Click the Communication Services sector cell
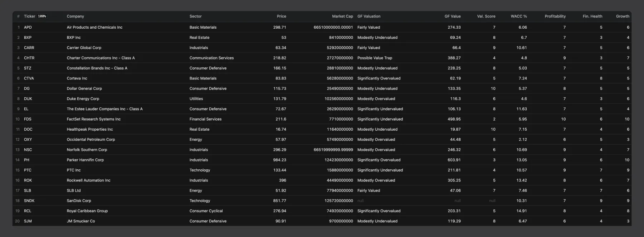 (x=211, y=58)
